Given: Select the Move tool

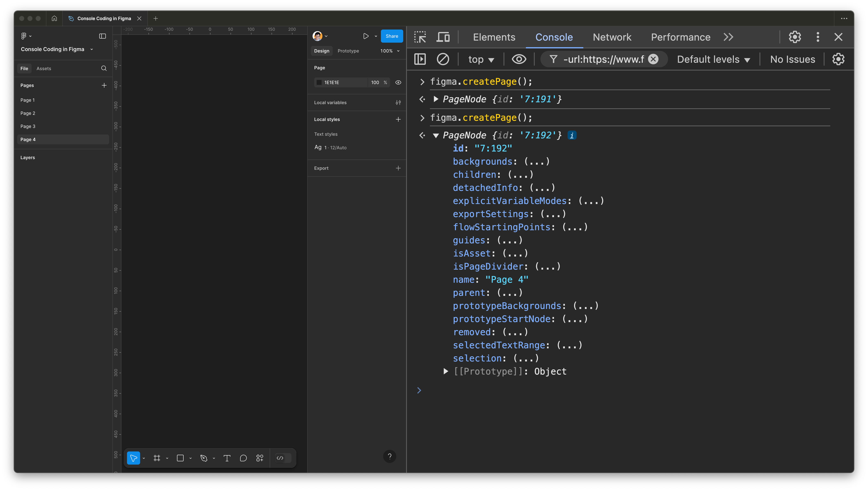Looking at the screenshot, I should point(134,458).
